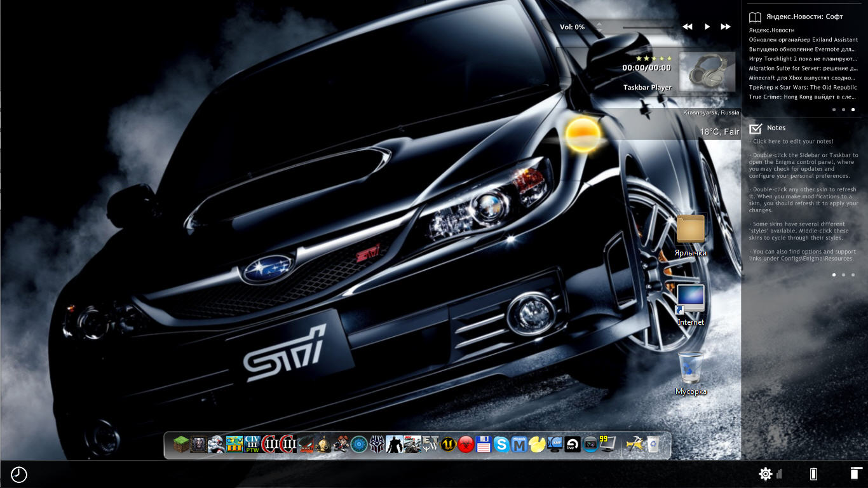Open the Мусорка recycle bin on desktop
The image size is (868, 488).
(690, 368)
